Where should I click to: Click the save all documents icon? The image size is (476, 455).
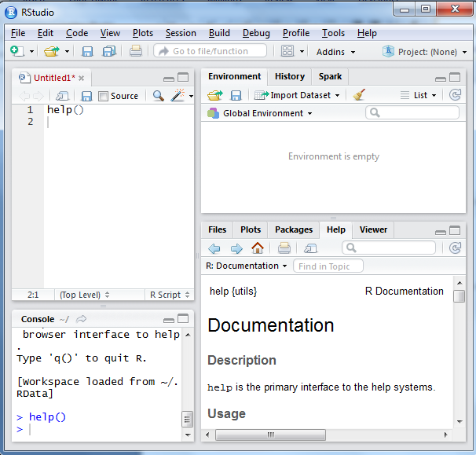click(109, 51)
